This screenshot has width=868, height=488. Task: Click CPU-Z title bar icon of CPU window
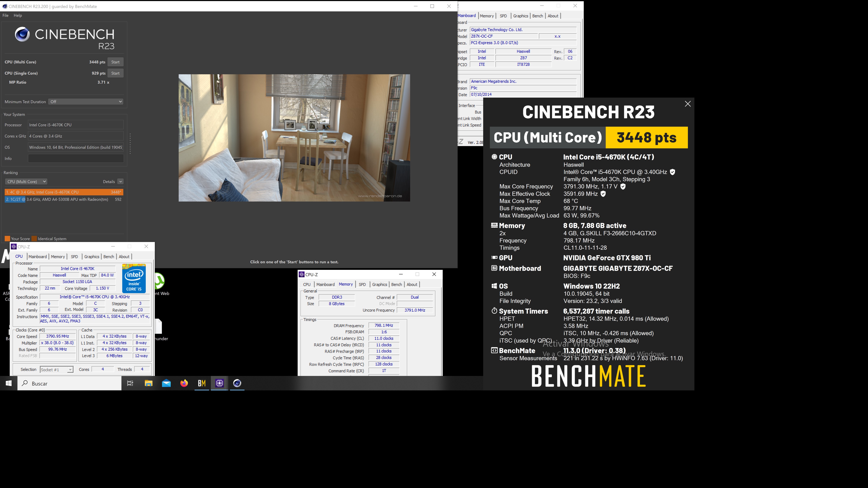[14, 247]
